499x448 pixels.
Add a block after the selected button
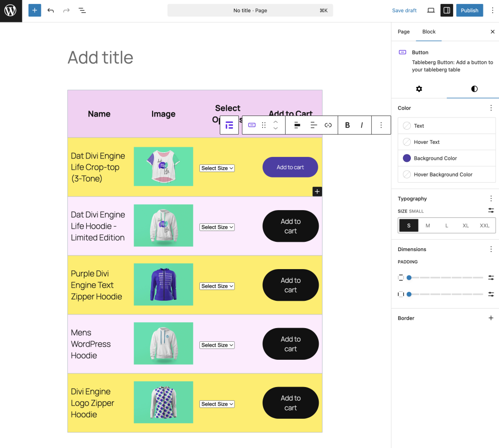click(x=317, y=192)
